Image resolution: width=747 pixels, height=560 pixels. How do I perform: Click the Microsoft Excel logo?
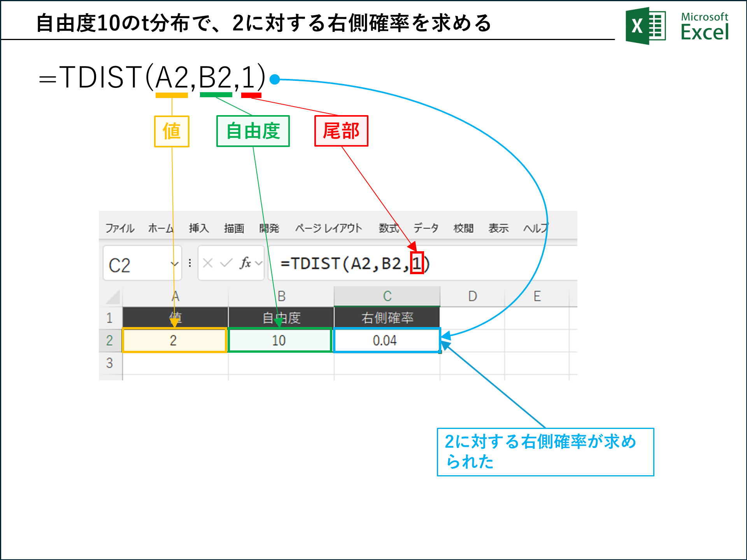point(645,26)
